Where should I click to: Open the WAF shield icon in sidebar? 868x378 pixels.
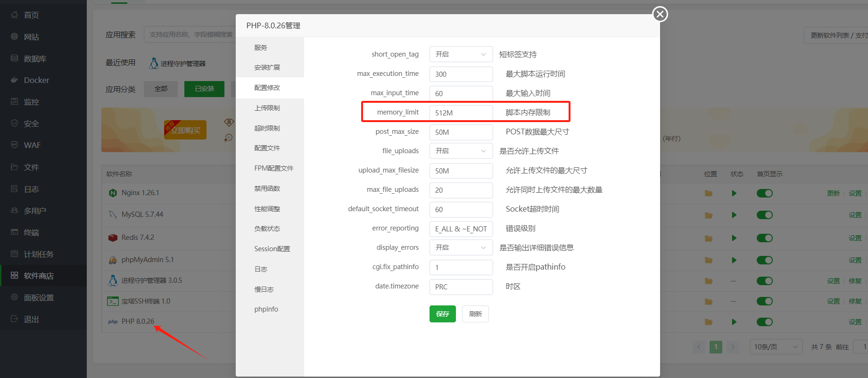(x=15, y=145)
